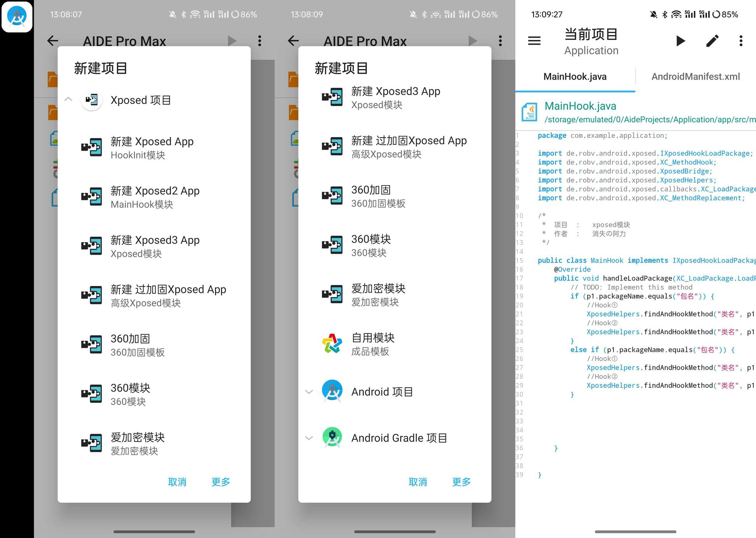This screenshot has width=756, height=538.
Task: Tap the Xposed 项目 round group icon
Action: click(92, 100)
